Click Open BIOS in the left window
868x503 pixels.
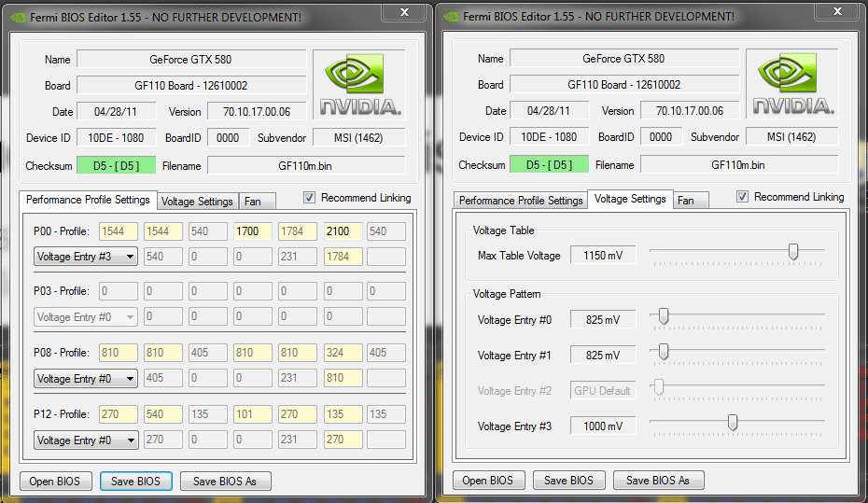coord(54,482)
